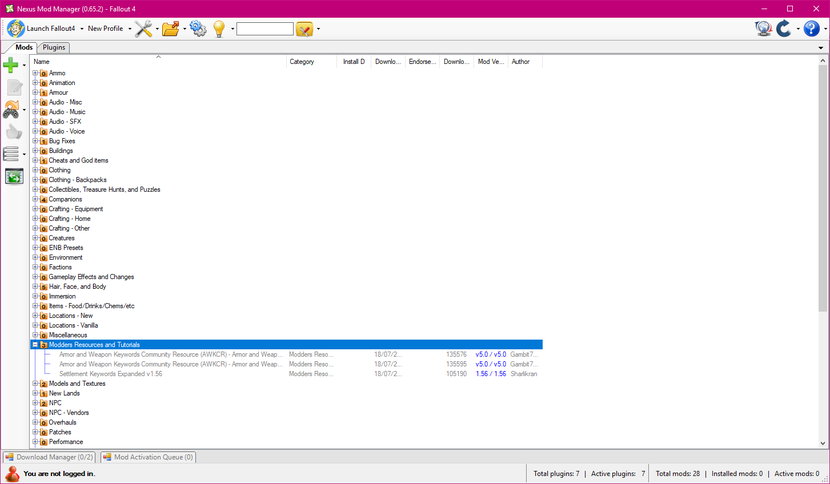The width and height of the screenshot is (830, 484).
Task: Select the Immersion category
Action: [62, 297]
